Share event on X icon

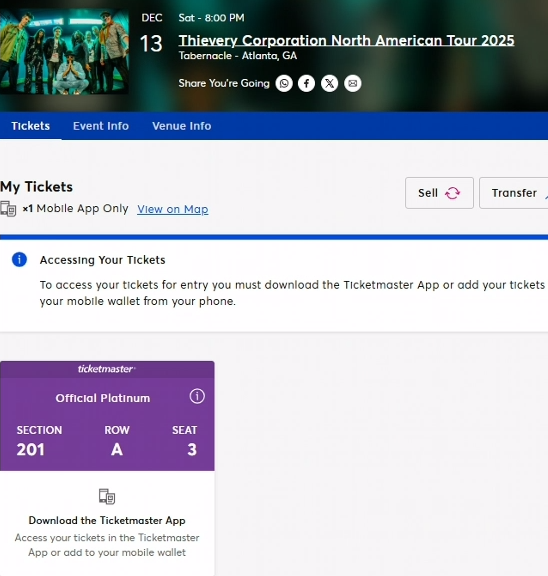coord(329,83)
